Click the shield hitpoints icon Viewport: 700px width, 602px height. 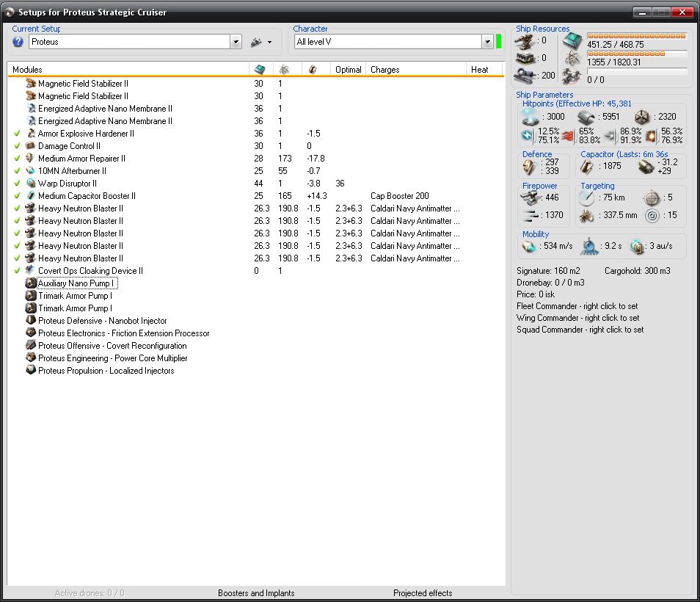531,117
